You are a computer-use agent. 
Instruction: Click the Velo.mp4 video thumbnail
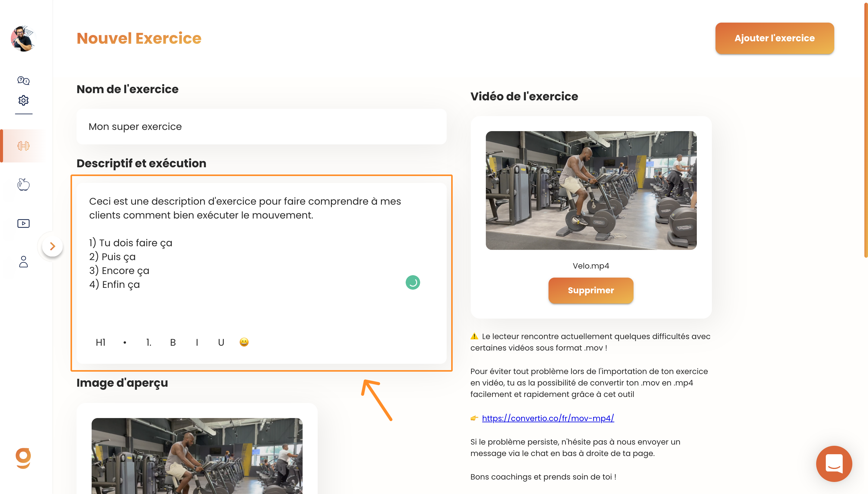[591, 190]
